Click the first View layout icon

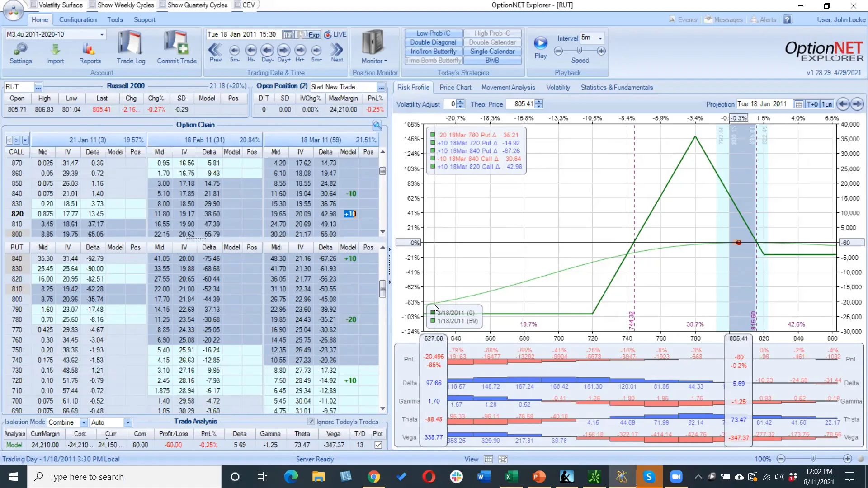[x=488, y=459]
